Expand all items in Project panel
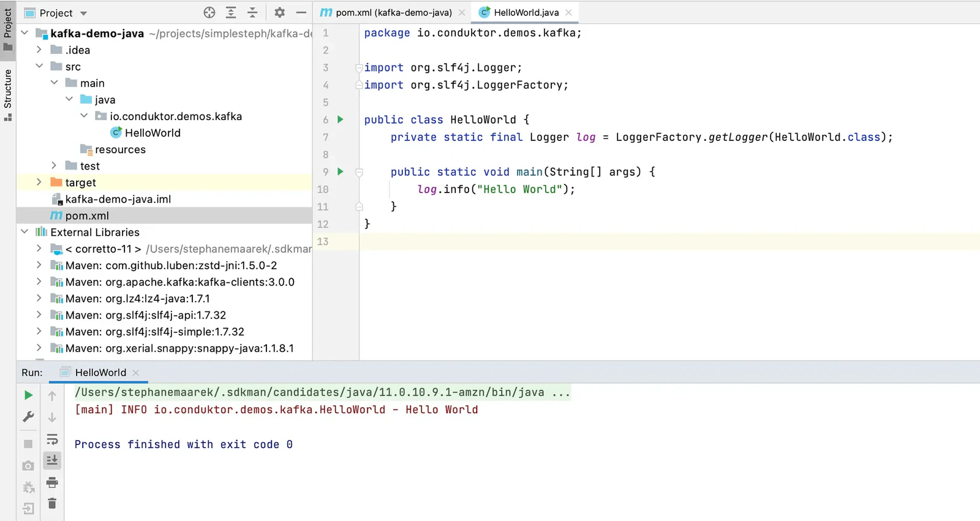This screenshot has width=980, height=521. (x=231, y=12)
